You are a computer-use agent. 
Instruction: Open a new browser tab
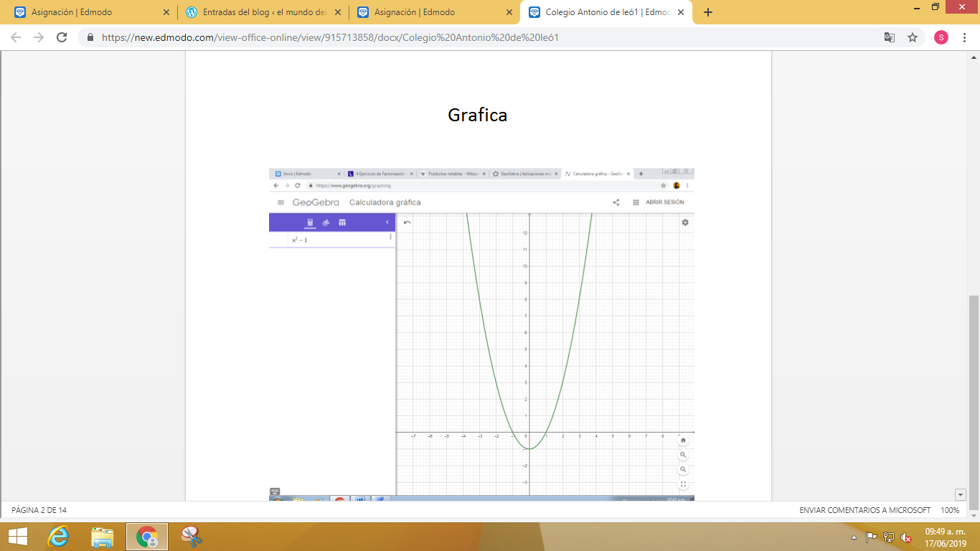(x=708, y=12)
